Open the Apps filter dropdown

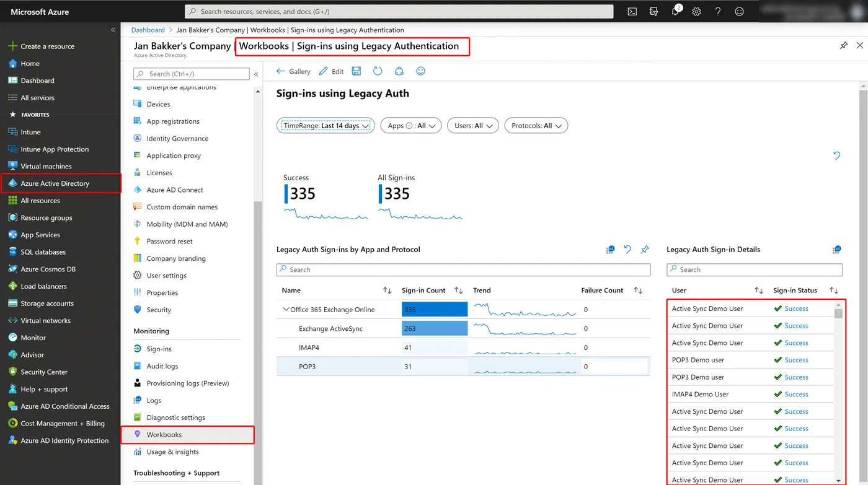pyautogui.click(x=411, y=126)
